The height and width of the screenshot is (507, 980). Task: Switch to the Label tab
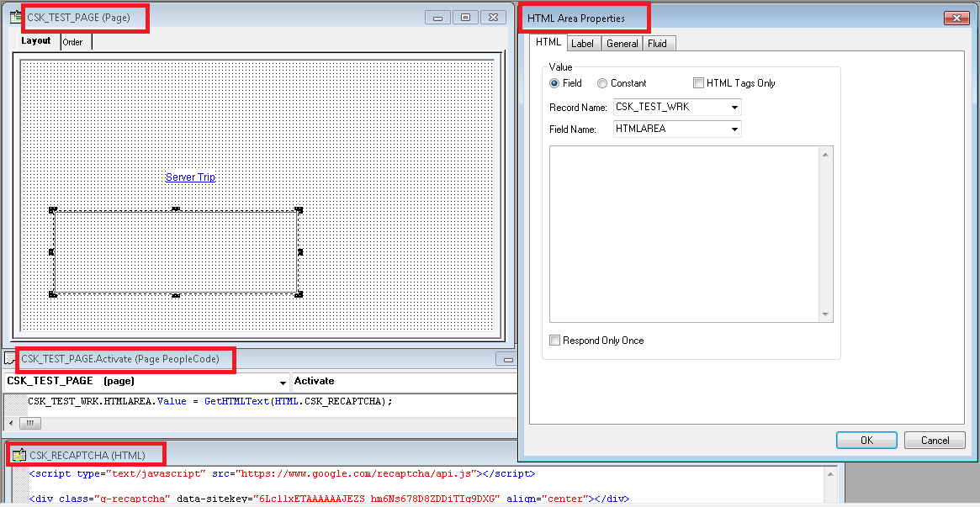(582, 43)
